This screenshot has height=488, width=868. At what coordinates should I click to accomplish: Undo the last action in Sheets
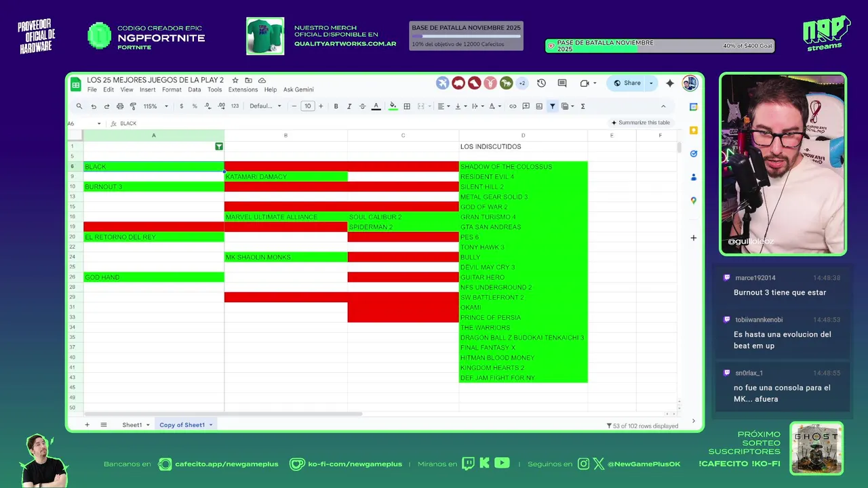point(94,106)
